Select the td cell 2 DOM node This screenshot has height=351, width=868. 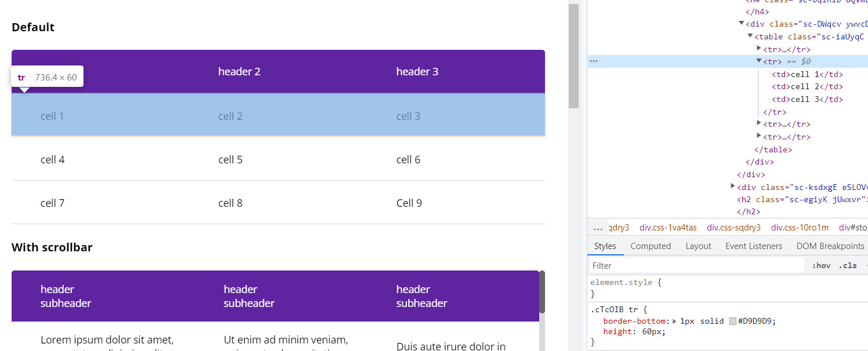pos(807,87)
